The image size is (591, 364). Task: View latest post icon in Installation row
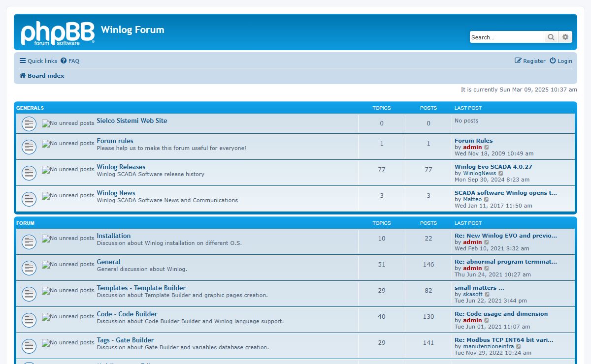(487, 242)
